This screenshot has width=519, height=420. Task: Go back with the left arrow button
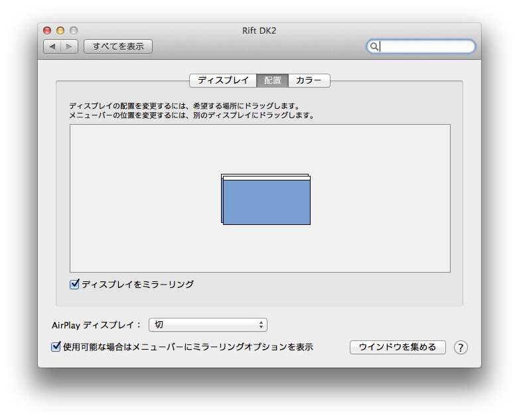52,46
